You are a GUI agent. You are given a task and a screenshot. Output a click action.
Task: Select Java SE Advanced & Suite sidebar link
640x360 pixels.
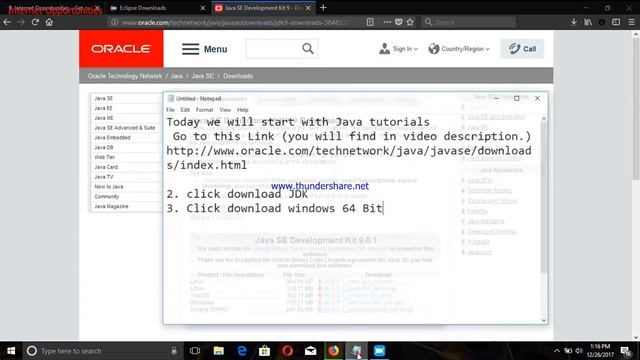(125, 128)
